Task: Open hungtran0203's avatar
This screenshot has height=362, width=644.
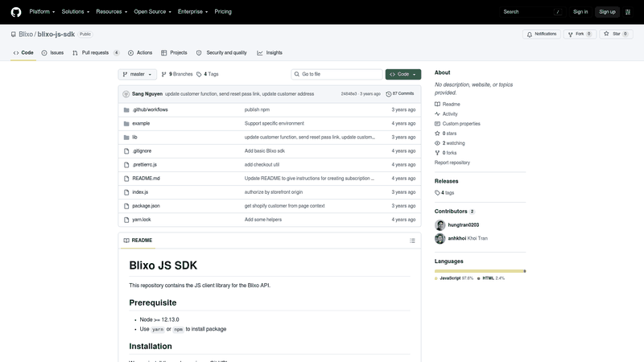Action: pos(440,225)
